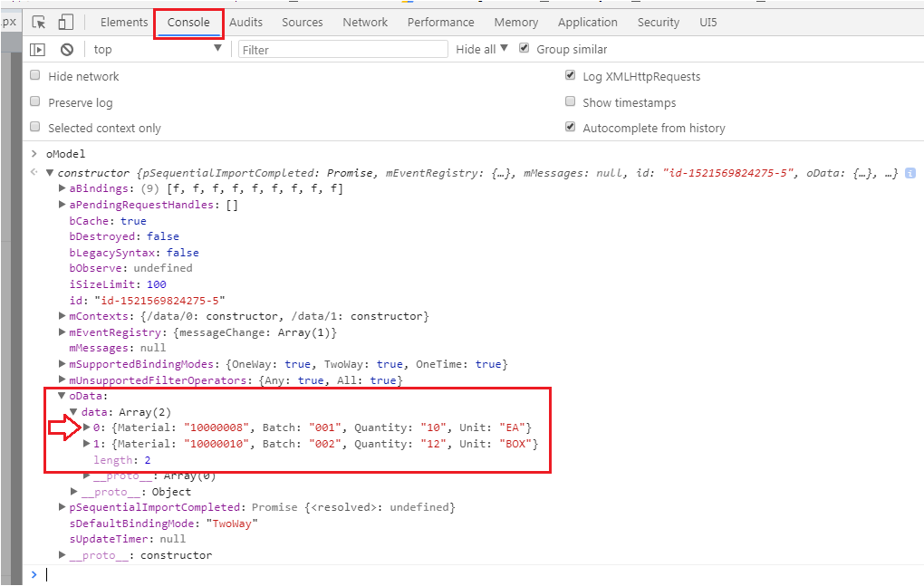This screenshot has height=586, width=924.
Task: Clear the console with the ban icon
Action: pos(67,50)
